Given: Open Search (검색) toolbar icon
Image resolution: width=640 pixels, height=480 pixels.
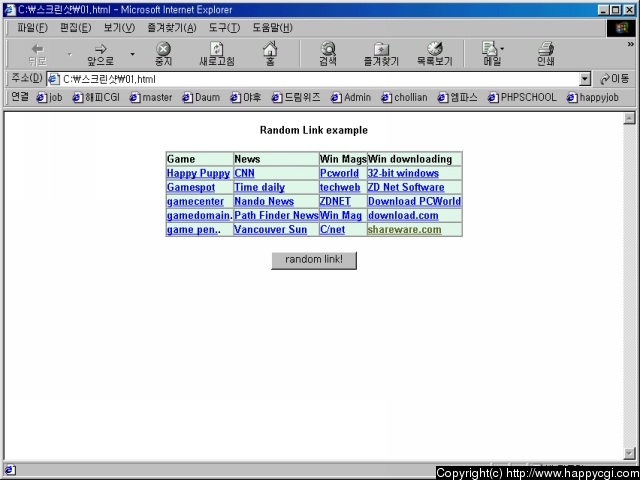Looking at the screenshot, I should coord(328,53).
